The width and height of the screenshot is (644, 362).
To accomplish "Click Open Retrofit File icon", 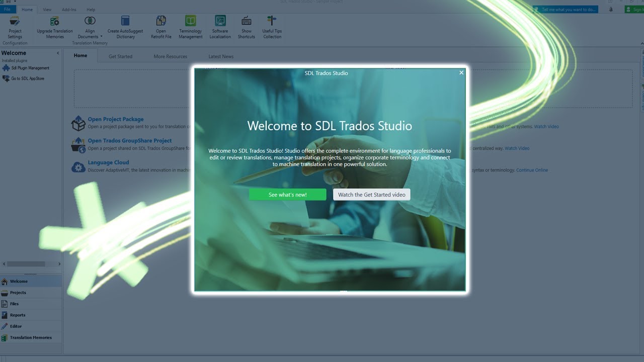I will [161, 21].
